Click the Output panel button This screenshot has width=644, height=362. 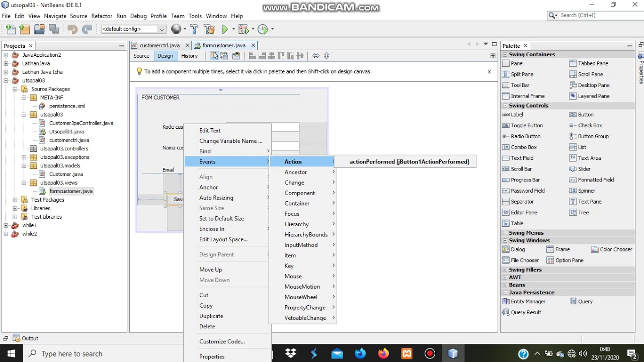coord(26,338)
